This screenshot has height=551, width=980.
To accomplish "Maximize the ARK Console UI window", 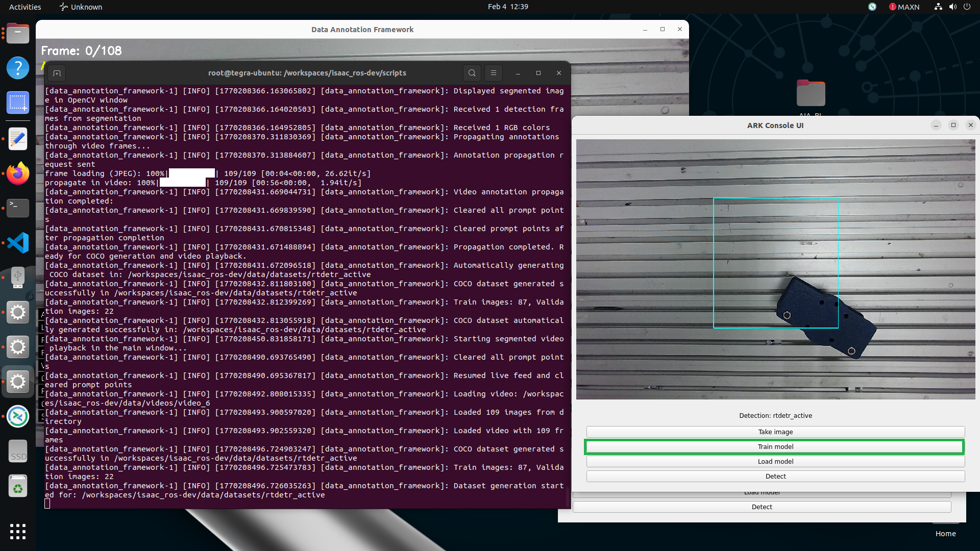I will [x=953, y=125].
